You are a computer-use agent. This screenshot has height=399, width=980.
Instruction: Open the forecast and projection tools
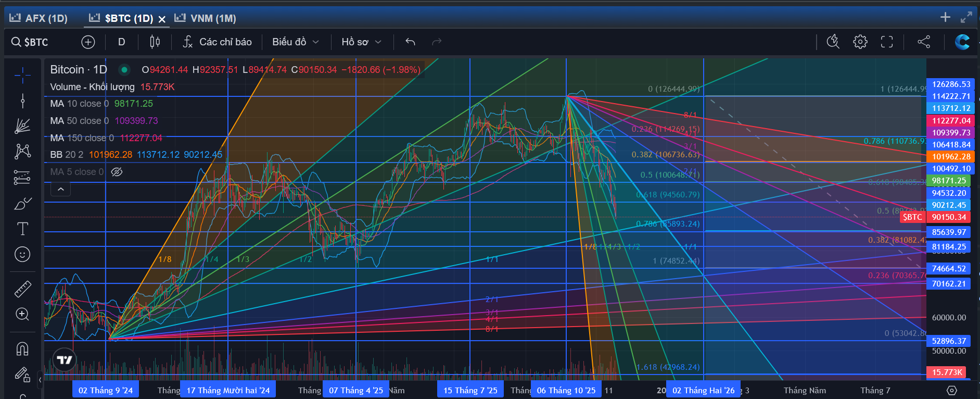click(22, 178)
